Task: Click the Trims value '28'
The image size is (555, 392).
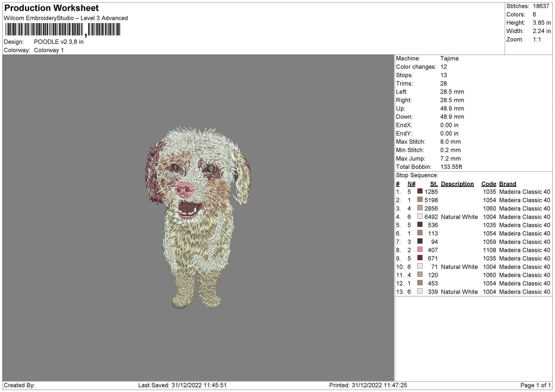Action: pos(444,83)
